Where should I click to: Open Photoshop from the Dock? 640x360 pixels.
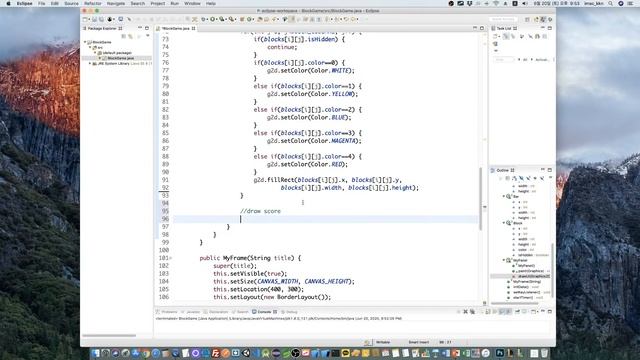pos(500,353)
